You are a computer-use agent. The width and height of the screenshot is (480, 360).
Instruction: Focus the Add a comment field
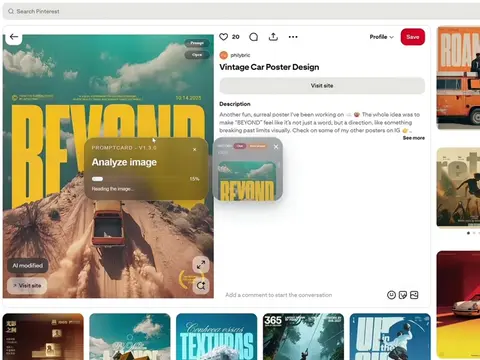click(279, 295)
